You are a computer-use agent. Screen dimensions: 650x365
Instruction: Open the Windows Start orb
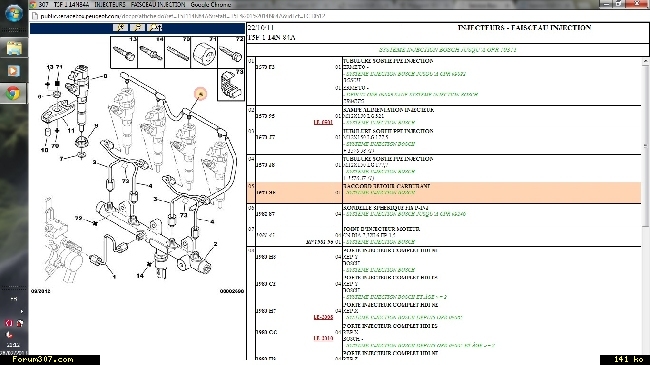tap(14, 13)
